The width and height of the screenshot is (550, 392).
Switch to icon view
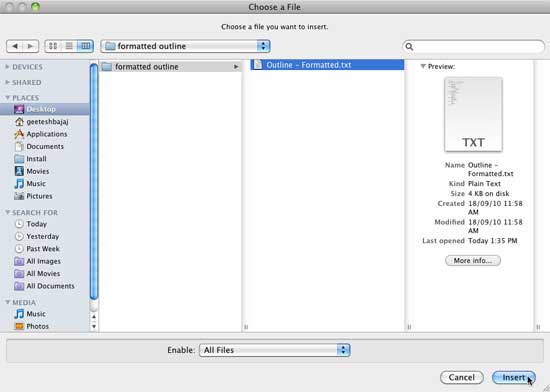[x=53, y=46]
